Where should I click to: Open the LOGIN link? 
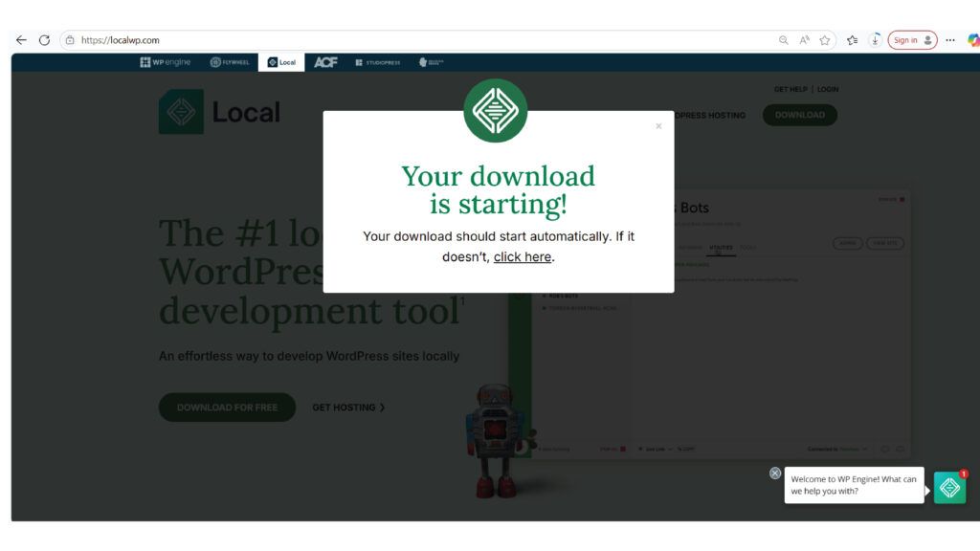click(828, 89)
